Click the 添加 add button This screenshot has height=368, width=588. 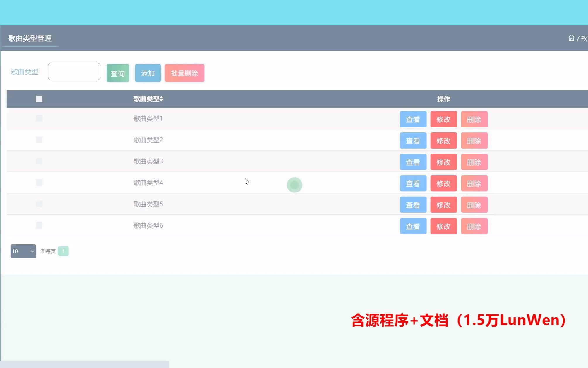[148, 73]
